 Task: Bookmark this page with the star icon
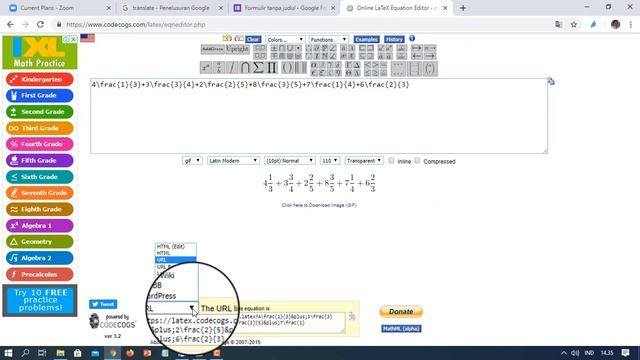coord(574,24)
